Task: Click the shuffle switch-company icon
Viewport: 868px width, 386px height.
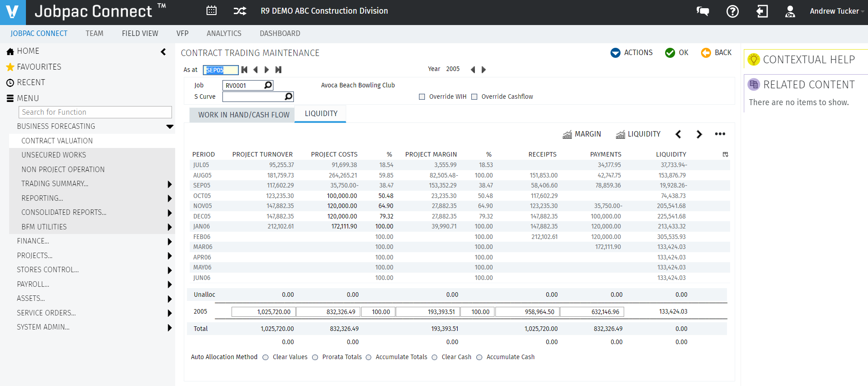Action: [240, 11]
